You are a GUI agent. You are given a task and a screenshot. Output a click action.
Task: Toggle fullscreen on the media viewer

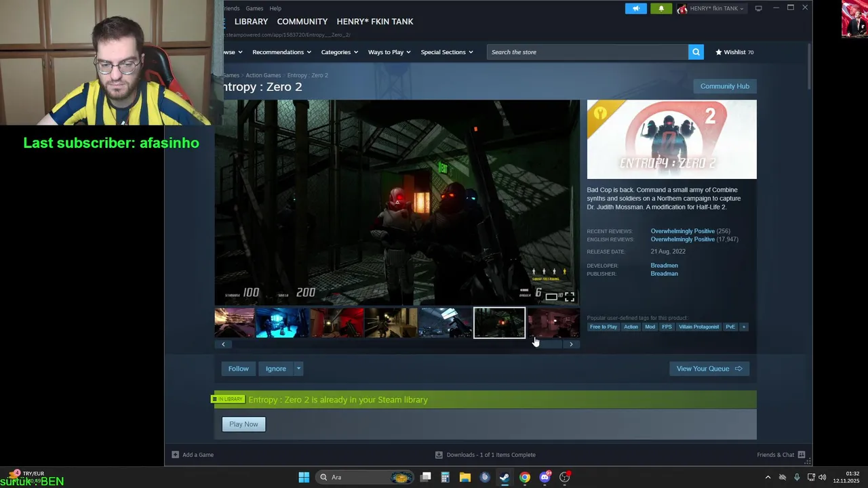coord(570,297)
